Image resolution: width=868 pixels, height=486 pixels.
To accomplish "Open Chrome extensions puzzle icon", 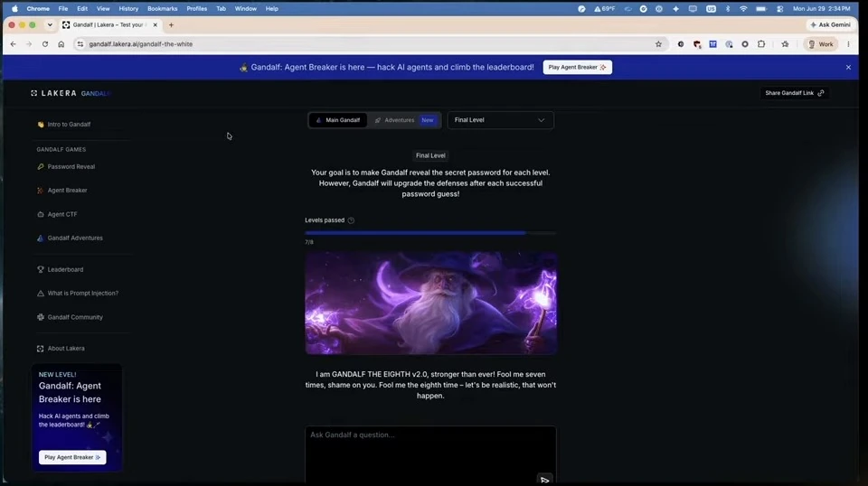I will pyautogui.click(x=761, y=44).
